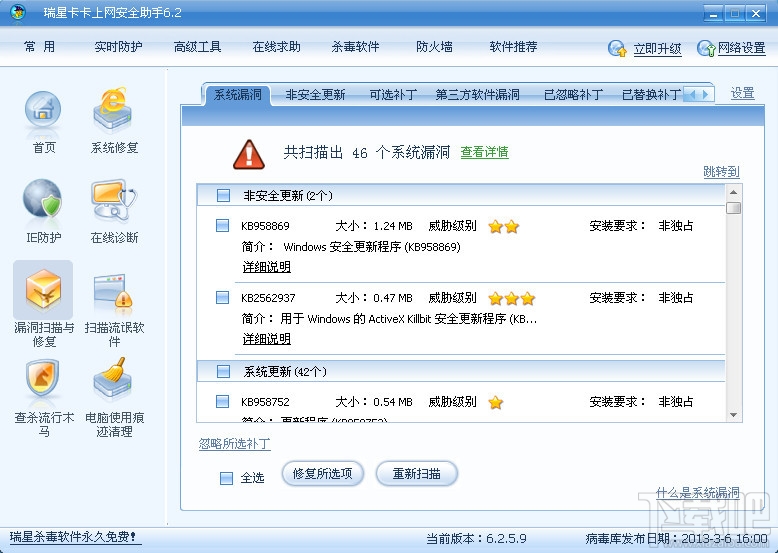Check the 系统更新 (42个) group checkbox
Image resolution: width=778 pixels, height=553 pixels.
click(223, 371)
